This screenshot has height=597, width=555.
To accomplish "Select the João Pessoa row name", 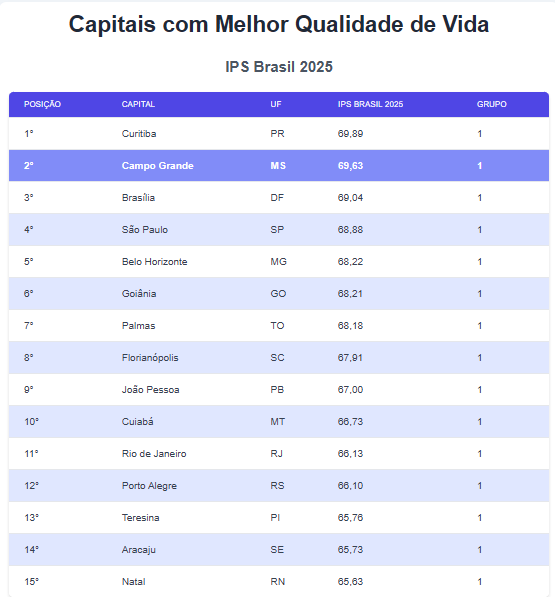I will pyautogui.click(x=150, y=389).
